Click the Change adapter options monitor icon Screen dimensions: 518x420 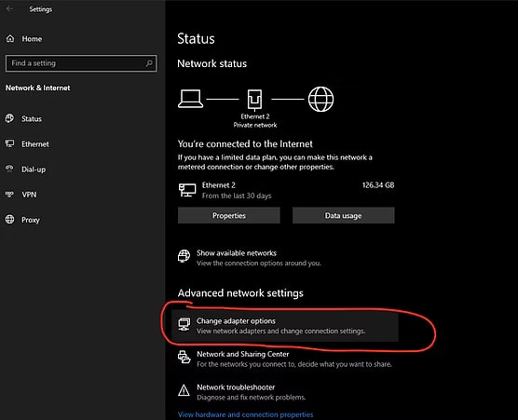point(184,324)
